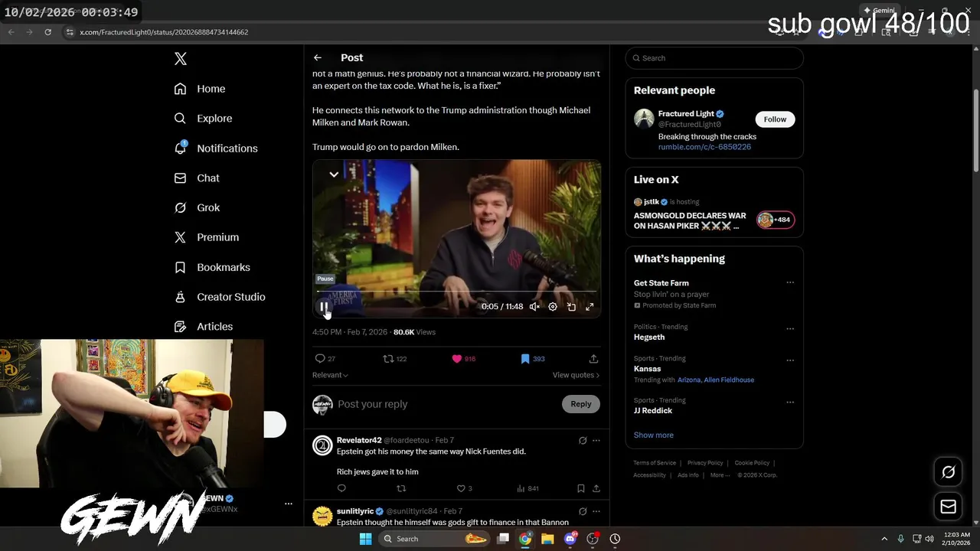This screenshot has height=551, width=980.
Task: Toggle picture-in-picture for video
Action: pyautogui.click(x=571, y=307)
